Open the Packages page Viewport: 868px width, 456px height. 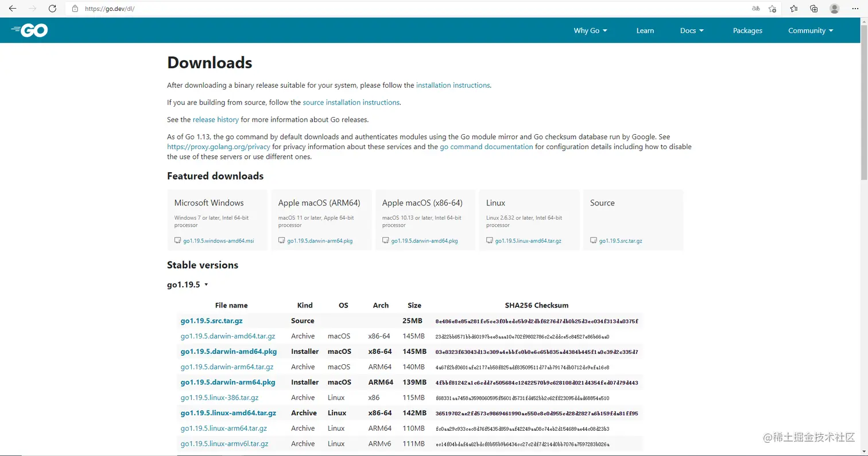click(x=747, y=30)
